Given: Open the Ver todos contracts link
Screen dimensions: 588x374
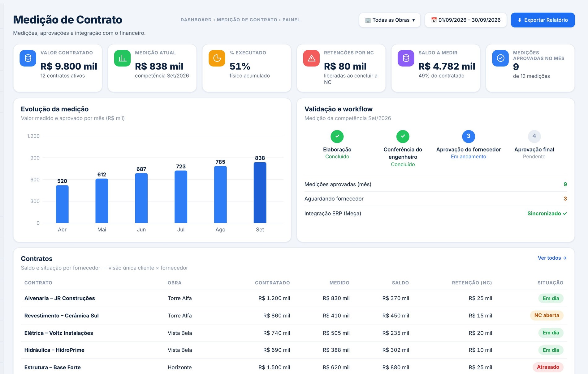Looking at the screenshot, I should pos(552,258).
